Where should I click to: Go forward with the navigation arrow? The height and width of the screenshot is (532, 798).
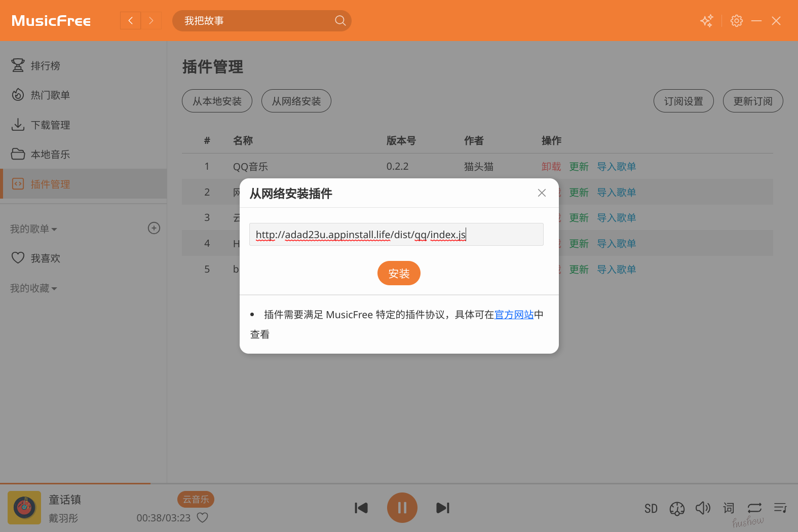tap(151, 21)
